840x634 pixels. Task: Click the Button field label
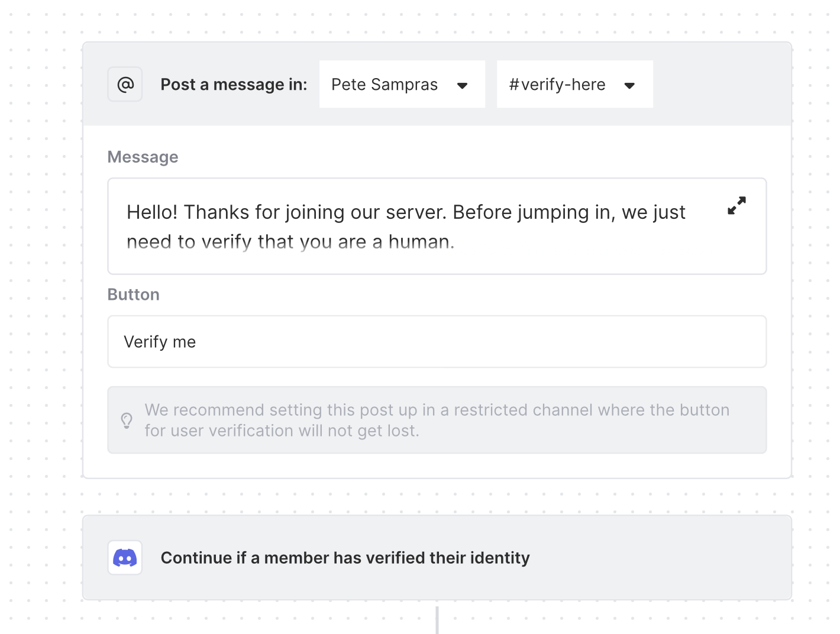tap(133, 295)
